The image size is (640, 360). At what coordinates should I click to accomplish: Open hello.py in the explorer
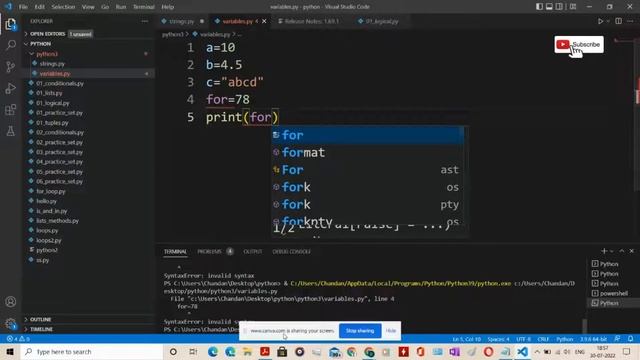46,201
